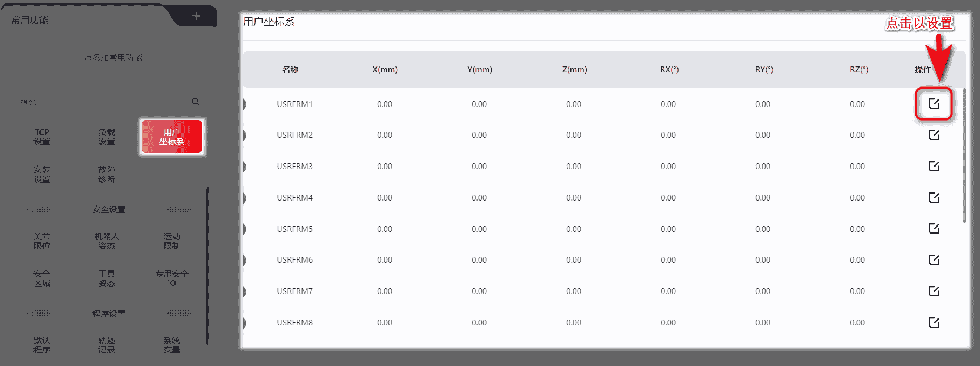The image size is (980, 366).
Task: Expand the USRFRM1 row arrow
Action: (x=245, y=104)
